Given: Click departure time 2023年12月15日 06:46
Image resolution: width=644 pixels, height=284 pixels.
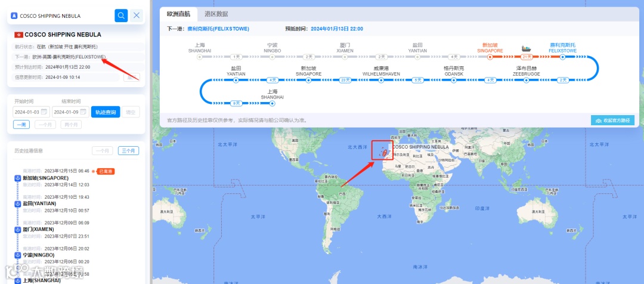Looking at the screenshot, I should click(x=67, y=171).
